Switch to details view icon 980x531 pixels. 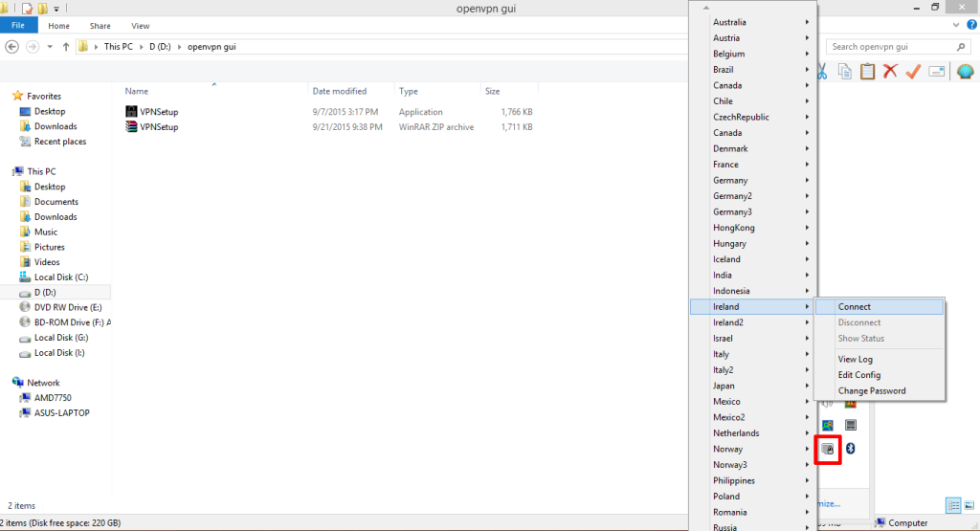tap(954, 505)
